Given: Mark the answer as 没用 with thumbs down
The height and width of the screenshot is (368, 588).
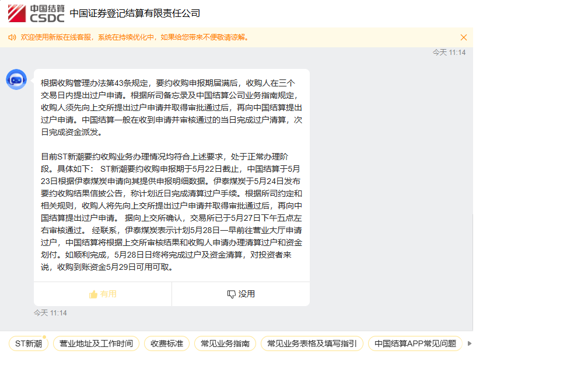Looking at the screenshot, I should pyautogui.click(x=241, y=294).
